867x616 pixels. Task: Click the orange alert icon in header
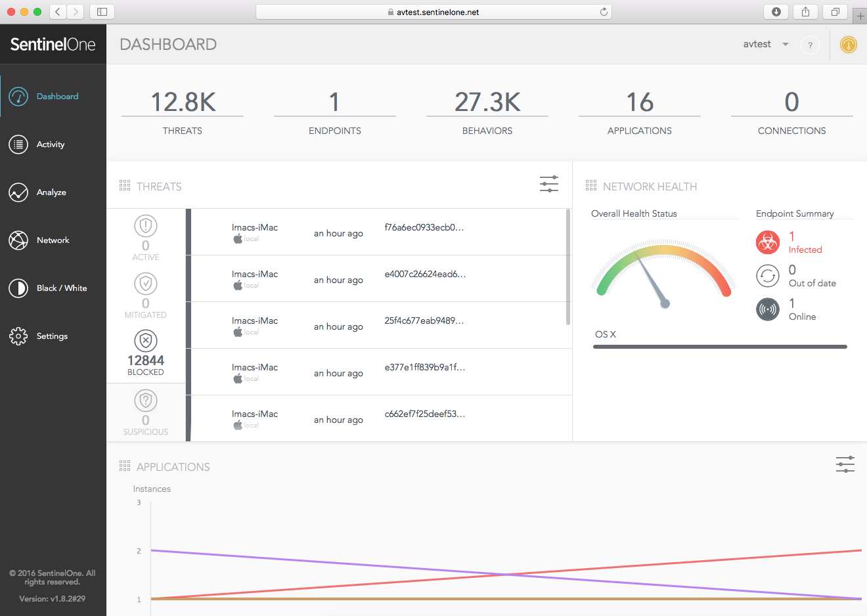click(x=848, y=45)
